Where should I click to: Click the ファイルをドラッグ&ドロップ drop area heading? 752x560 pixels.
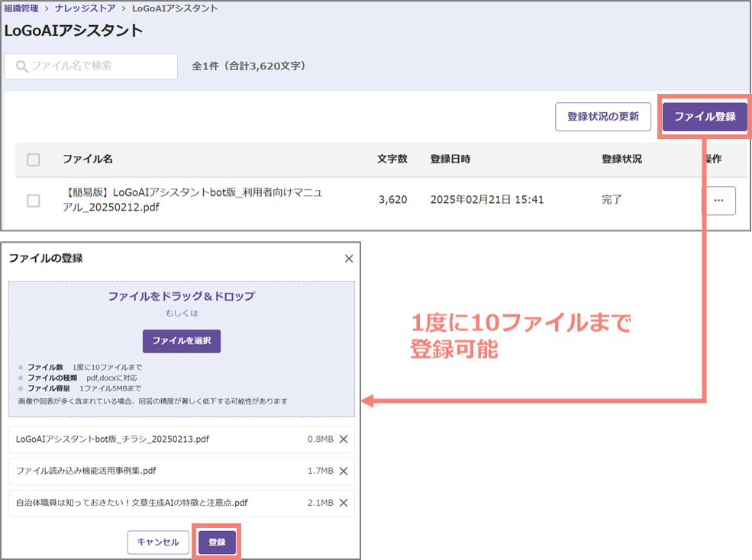click(181, 296)
